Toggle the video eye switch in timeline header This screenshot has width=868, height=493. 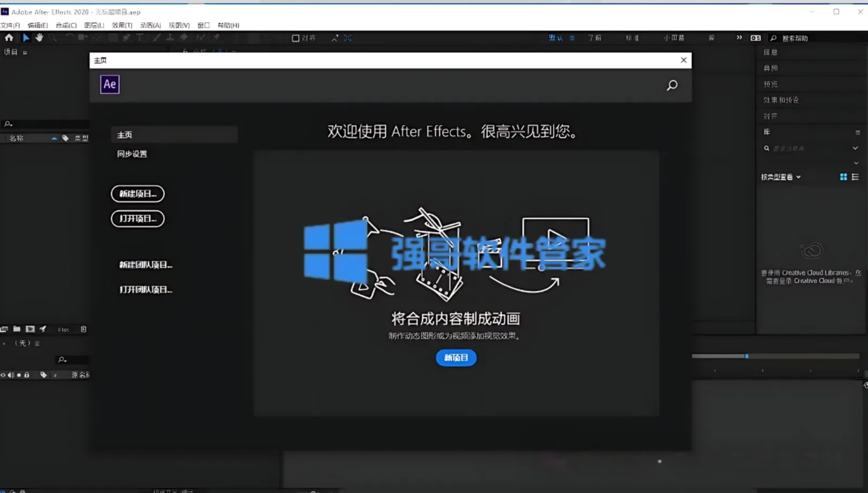tap(3, 375)
